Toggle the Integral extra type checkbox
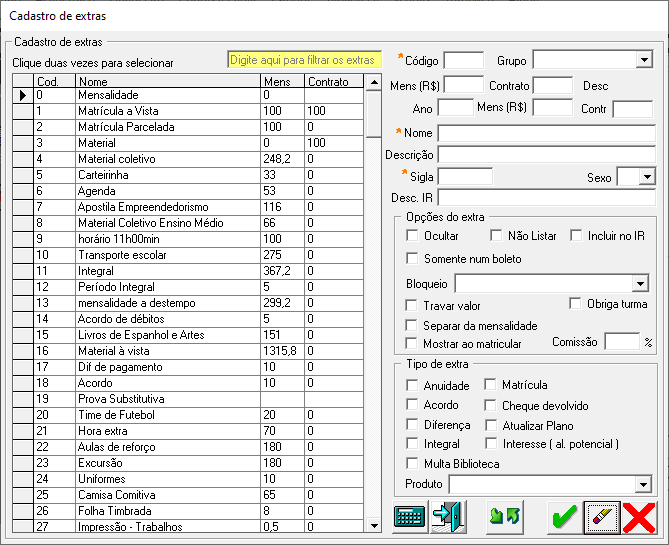669x545 pixels. [x=412, y=444]
